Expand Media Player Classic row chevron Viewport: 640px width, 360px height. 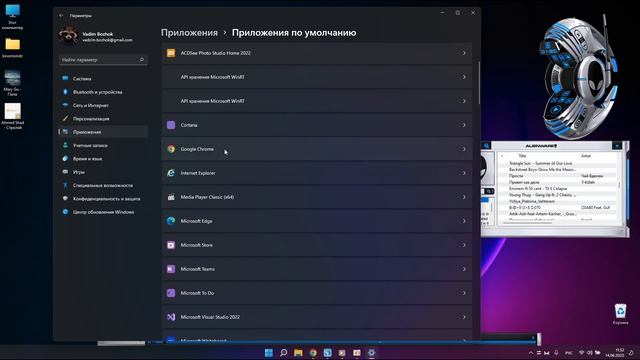[464, 197]
